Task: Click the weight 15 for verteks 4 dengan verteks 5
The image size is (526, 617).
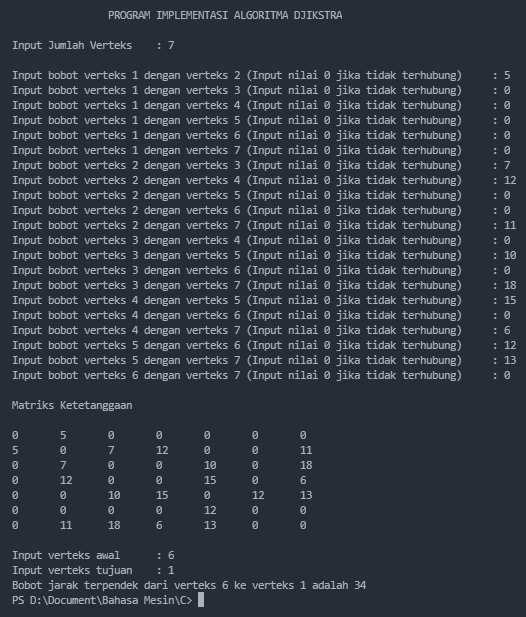Action: coord(510,300)
